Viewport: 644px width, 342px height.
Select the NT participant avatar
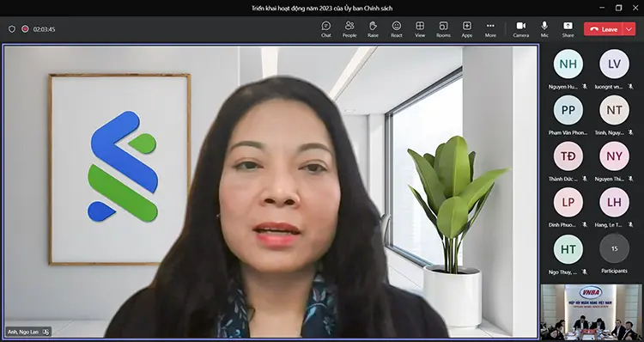614,110
